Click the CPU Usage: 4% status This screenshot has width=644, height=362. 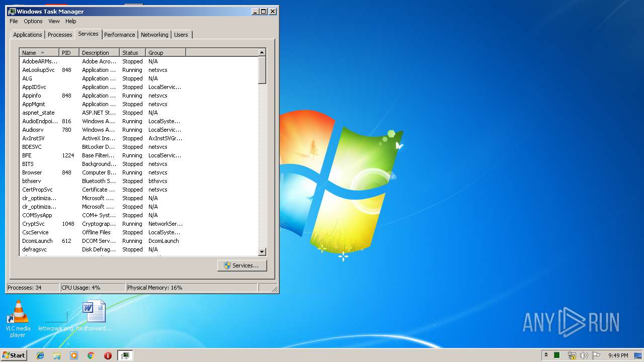click(93, 288)
